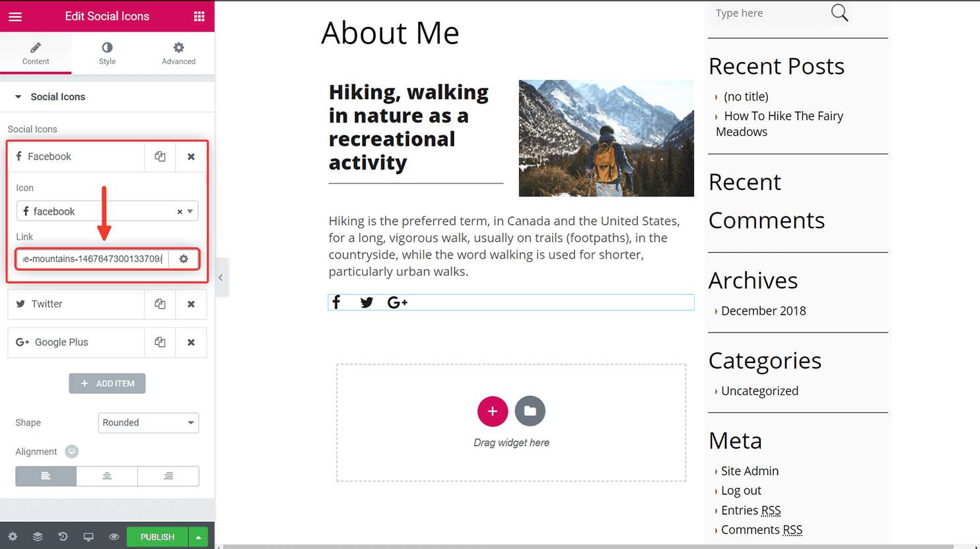Expand the Google Plus item
Screen dimensions: 980x549
coord(76,342)
